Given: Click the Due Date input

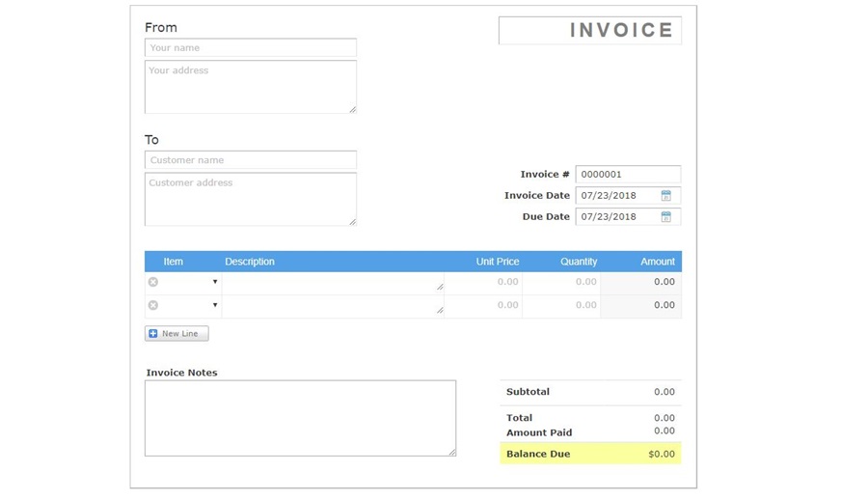Looking at the screenshot, I should click(x=628, y=217).
